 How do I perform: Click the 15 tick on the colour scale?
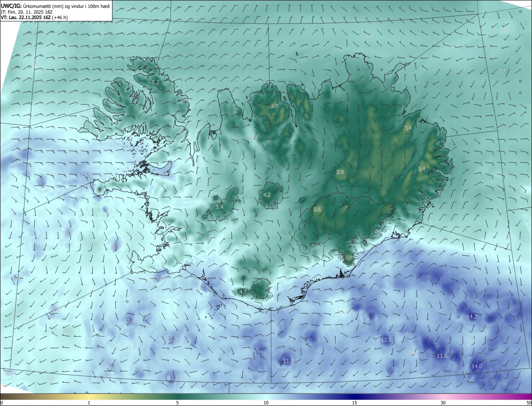pyautogui.click(x=355, y=403)
